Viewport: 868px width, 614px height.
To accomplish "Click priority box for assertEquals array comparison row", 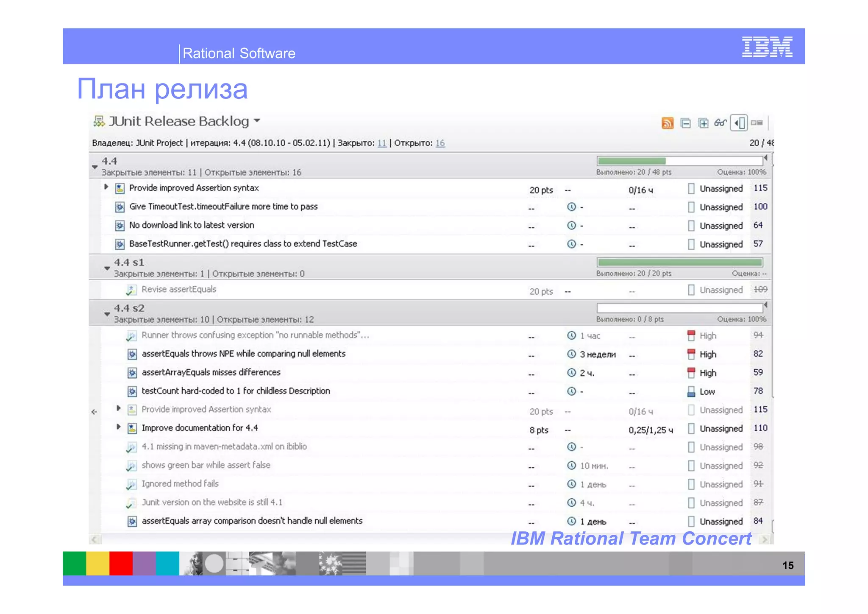I will [x=691, y=522].
